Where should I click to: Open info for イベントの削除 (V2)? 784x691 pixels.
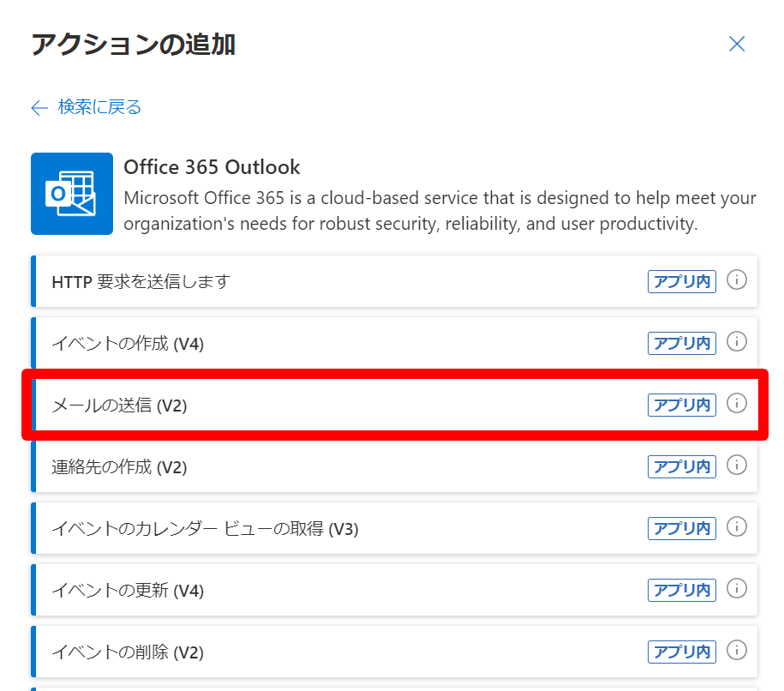click(737, 651)
